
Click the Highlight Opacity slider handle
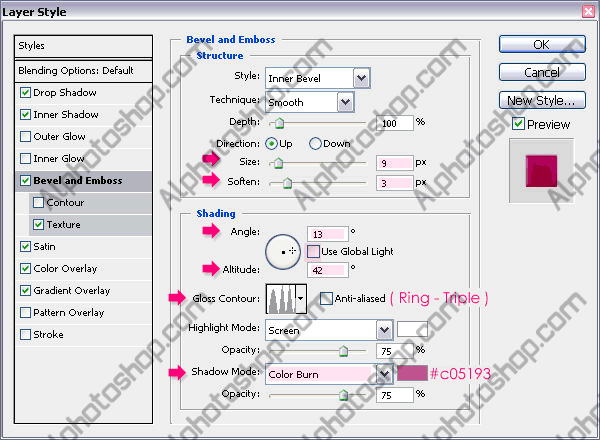[344, 351]
